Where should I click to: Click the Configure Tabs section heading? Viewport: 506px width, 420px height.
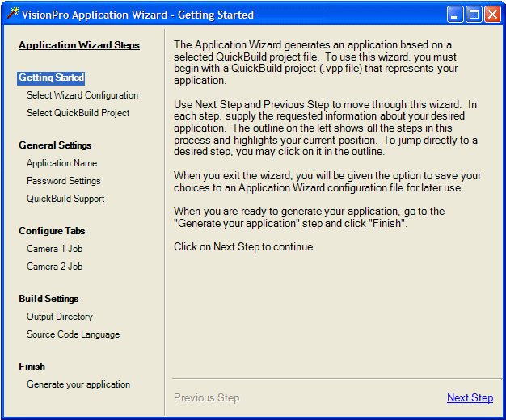(52, 231)
